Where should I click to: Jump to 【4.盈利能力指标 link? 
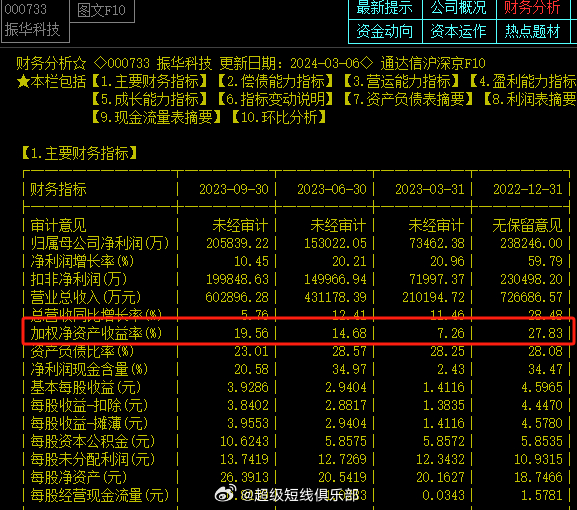click(x=523, y=82)
